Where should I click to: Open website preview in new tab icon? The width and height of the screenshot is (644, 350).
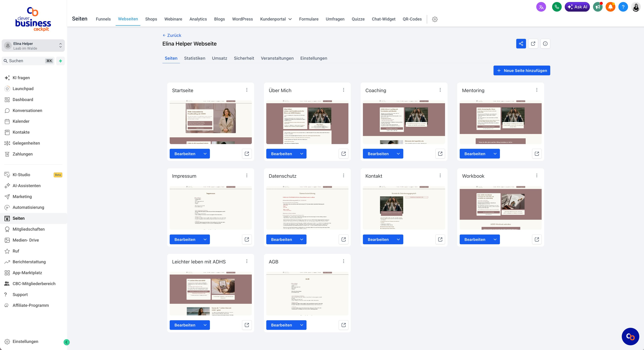[533, 44]
